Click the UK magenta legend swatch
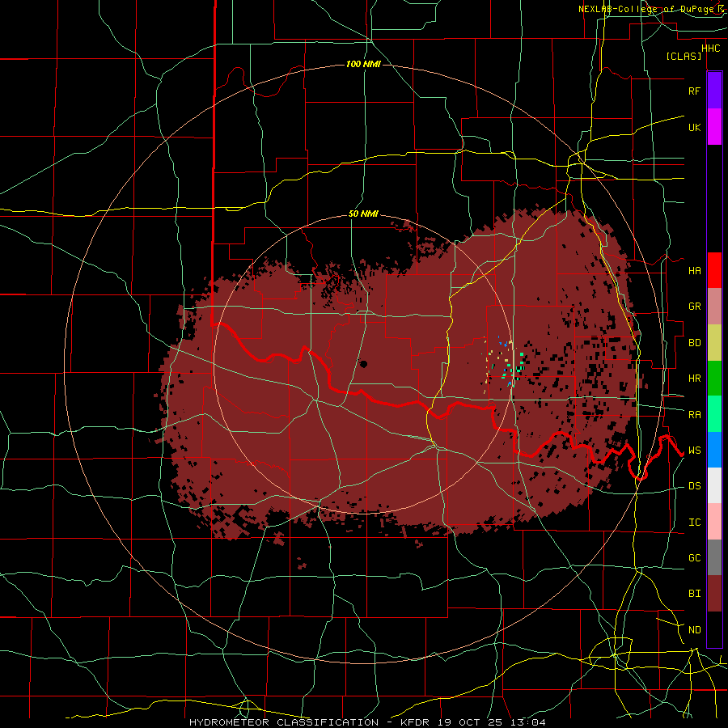The image size is (728, 728). pos(714,127)
